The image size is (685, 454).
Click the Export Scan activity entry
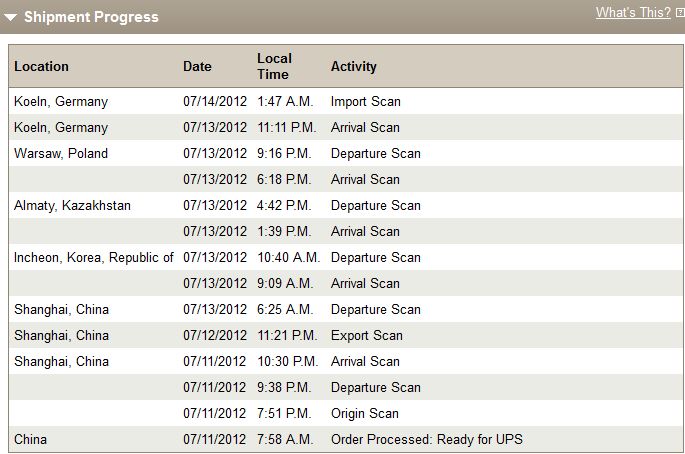(367, 335)
